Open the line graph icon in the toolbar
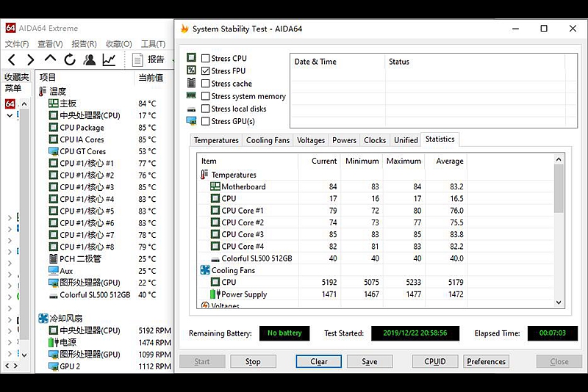The height and width of the screenshot is (392, 588). click(109, 59)
